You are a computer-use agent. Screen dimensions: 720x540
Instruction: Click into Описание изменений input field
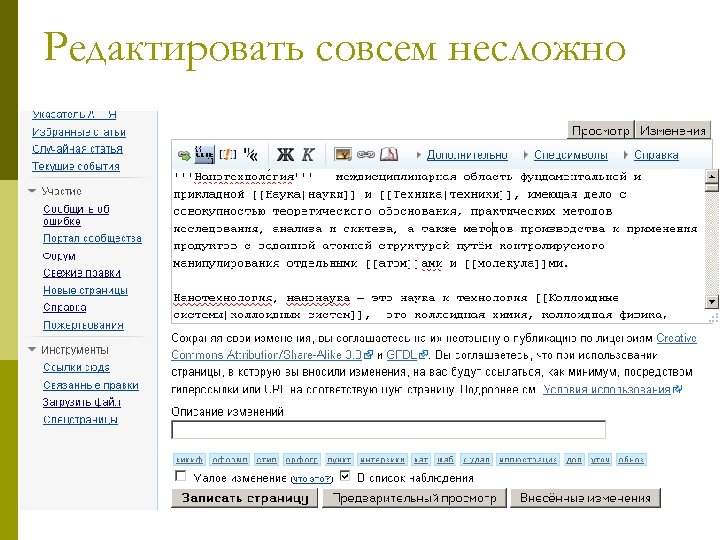(x=388, y=430)
